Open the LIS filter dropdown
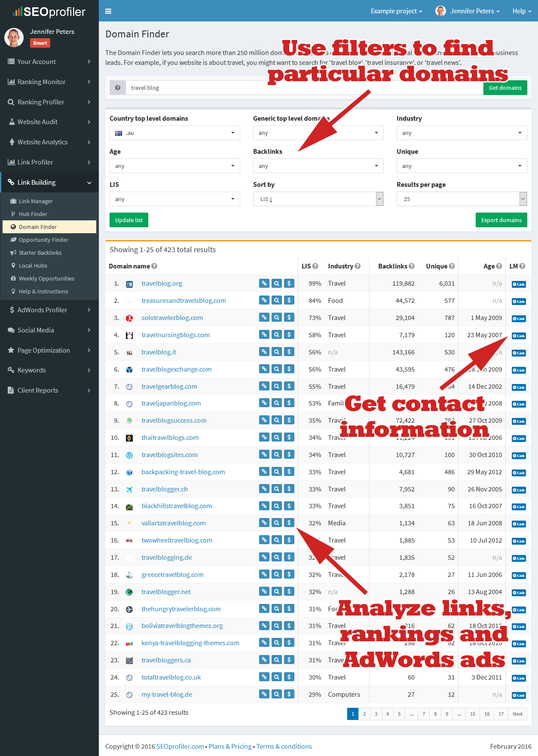The width and height of the screenshot is (538, 756). point(175,199)
